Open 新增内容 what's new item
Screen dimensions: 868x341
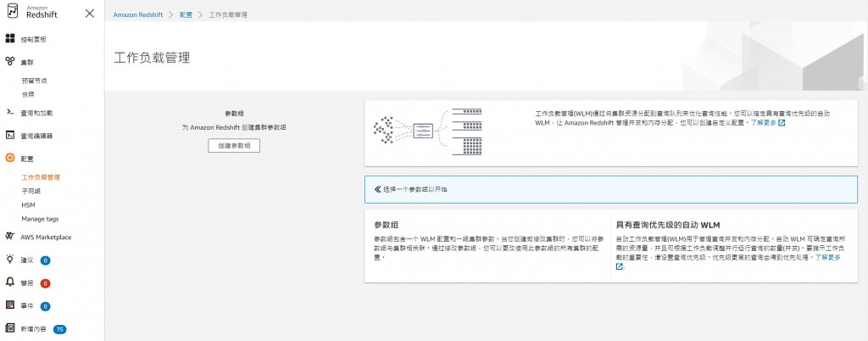coord(34,329)
